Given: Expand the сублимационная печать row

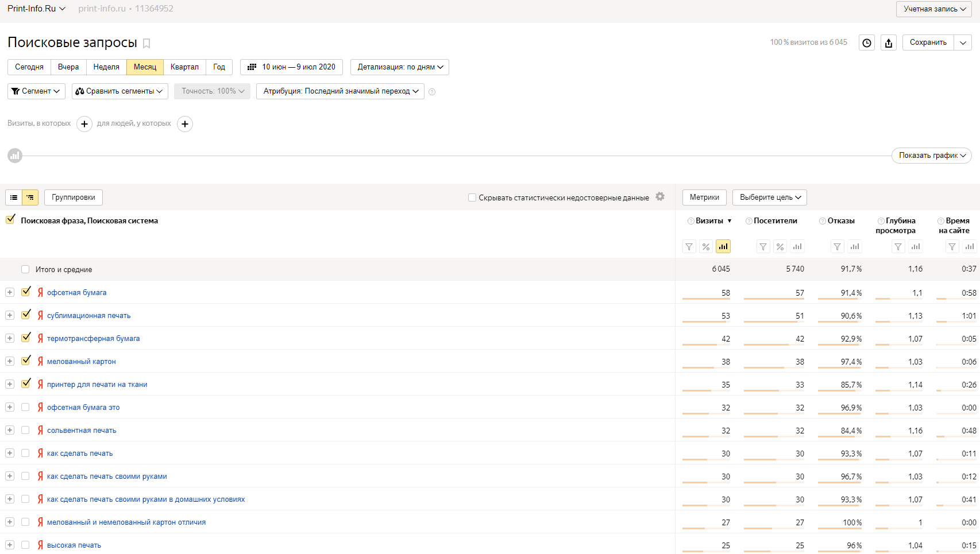Looking at the screenshot, I should (10, 315).
